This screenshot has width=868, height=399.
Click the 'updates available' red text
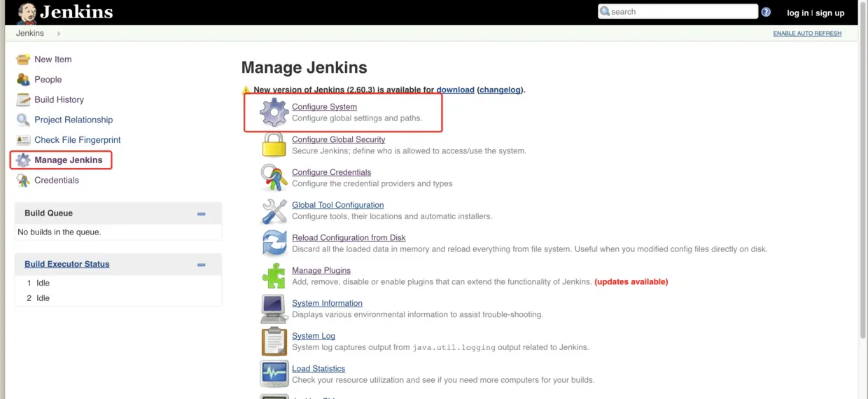pos(631,281)
